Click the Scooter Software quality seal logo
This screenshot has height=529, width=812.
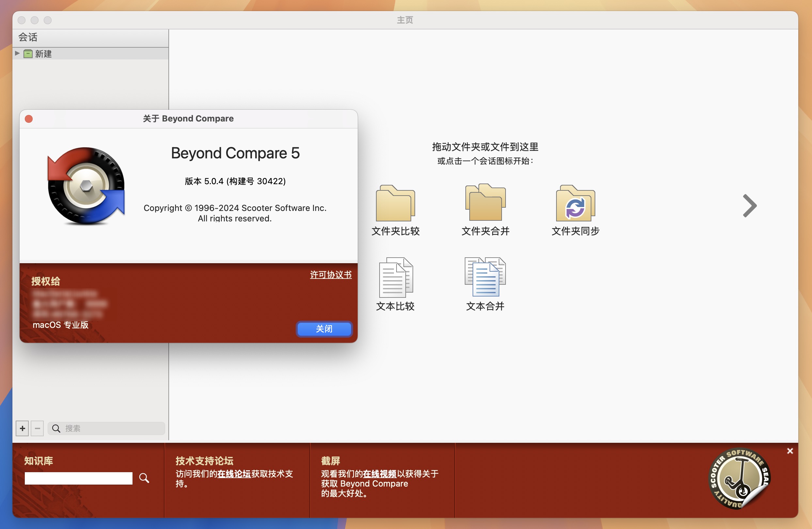[739, 478]
